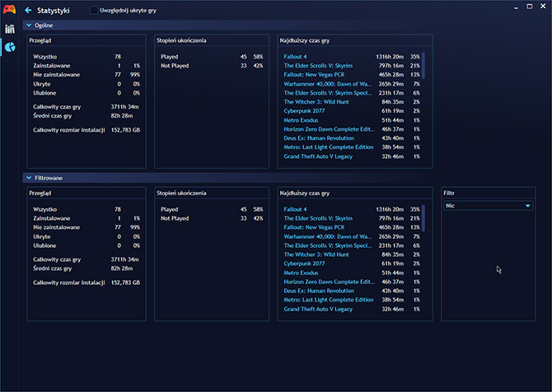Click the Ukryte row in Ogólne overview
Viewport: 552px width, 392px height.
(87, 84)
